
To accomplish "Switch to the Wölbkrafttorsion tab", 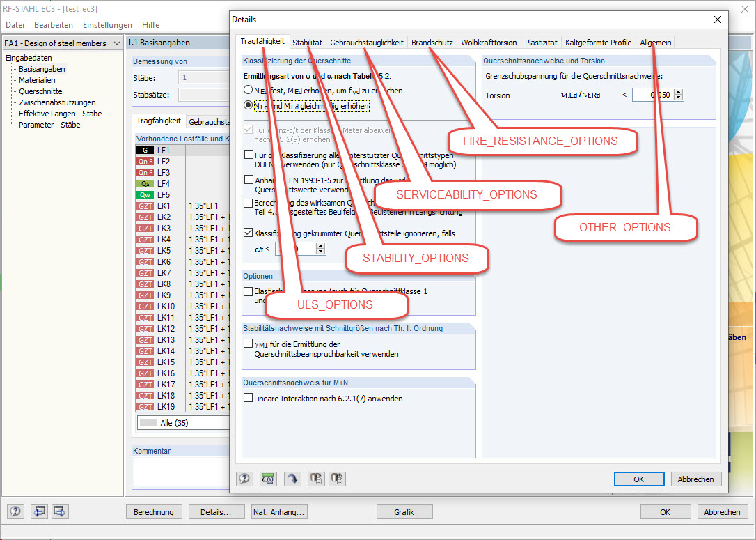I will (489, 42).
